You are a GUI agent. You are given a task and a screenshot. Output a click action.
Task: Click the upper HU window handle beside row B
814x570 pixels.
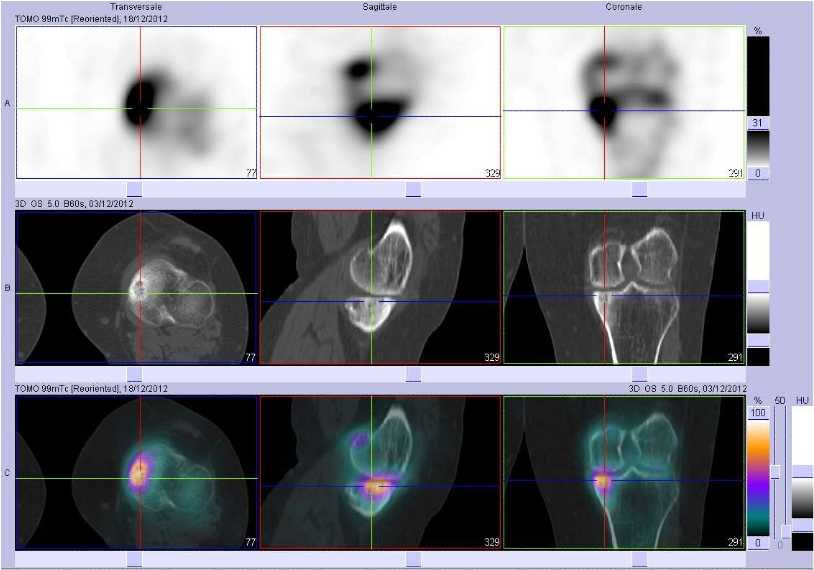[758, 287]
